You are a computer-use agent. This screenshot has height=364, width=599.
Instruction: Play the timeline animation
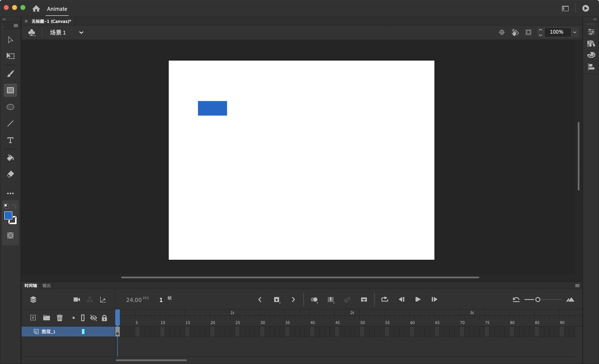pyautogui.click(x=418, y=300)
